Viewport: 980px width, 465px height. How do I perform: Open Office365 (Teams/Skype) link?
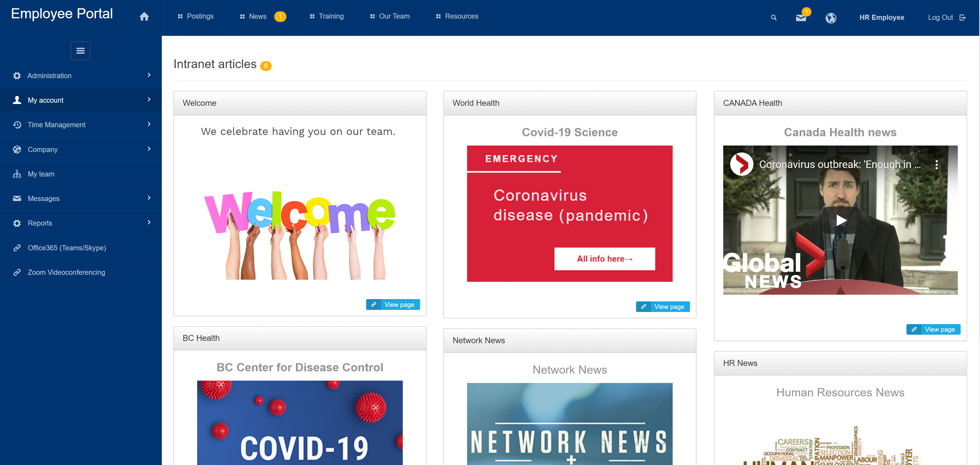coord(81,248)
